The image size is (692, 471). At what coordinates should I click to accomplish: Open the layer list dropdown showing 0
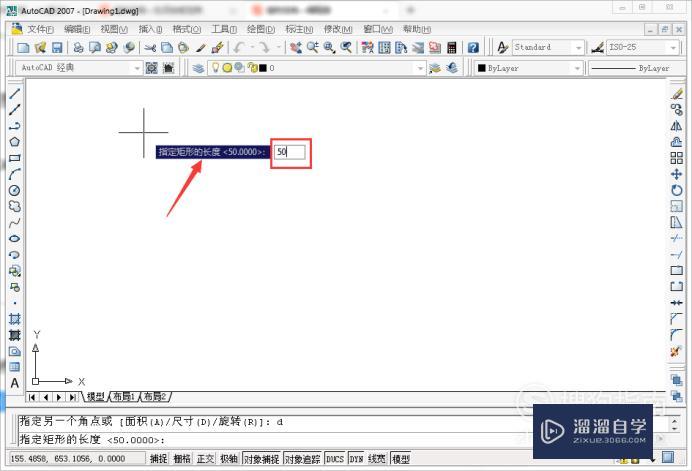tap(420, 68)
